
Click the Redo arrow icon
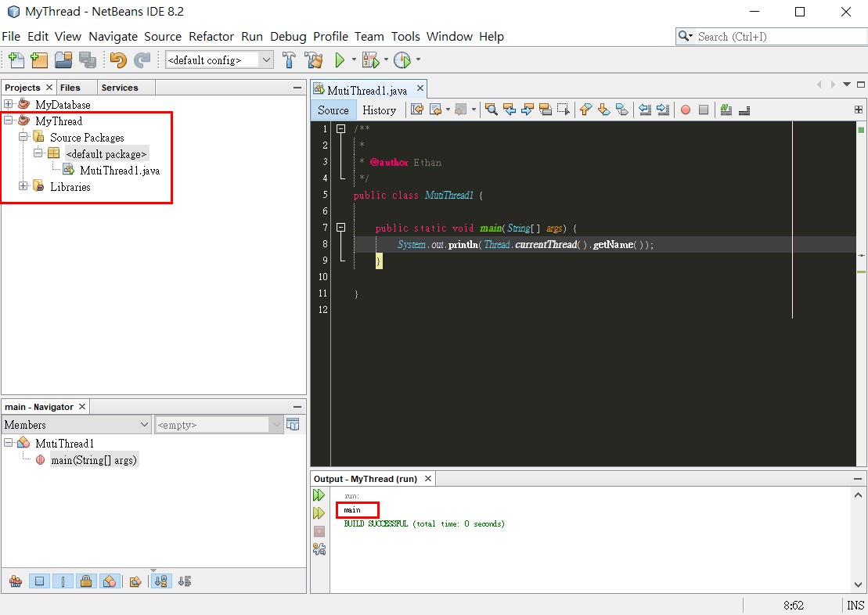tap(142, 59)
